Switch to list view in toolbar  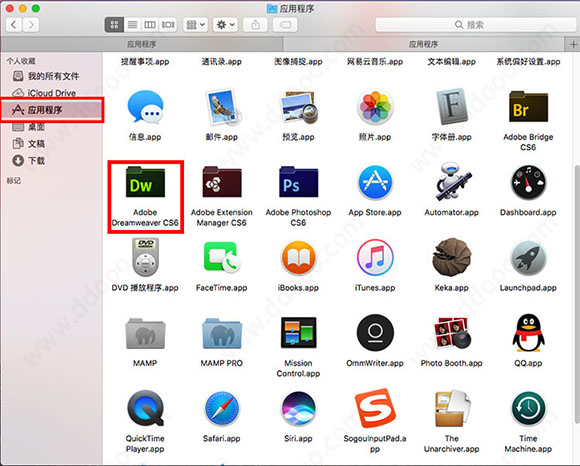tap(132, 25)
